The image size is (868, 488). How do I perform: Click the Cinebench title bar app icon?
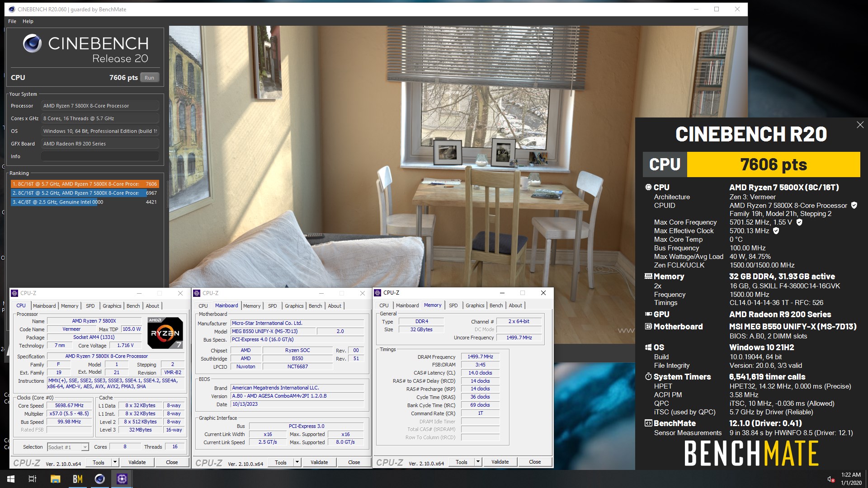(11, 9)
